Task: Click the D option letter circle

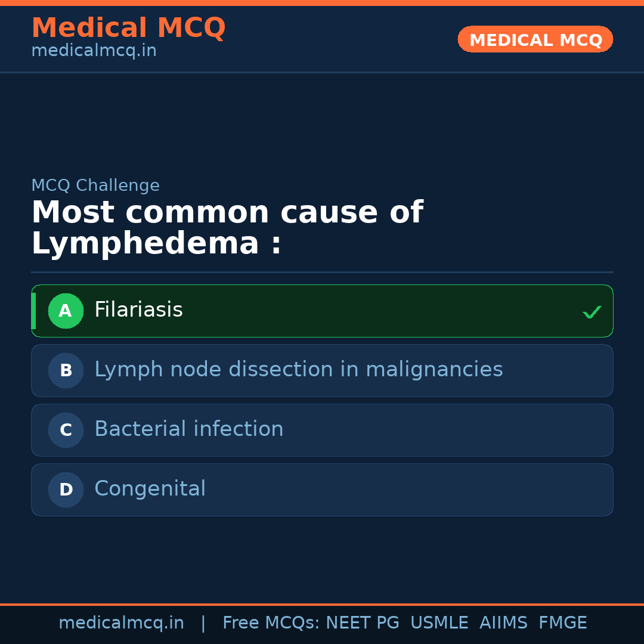Action: click(66, 490)
